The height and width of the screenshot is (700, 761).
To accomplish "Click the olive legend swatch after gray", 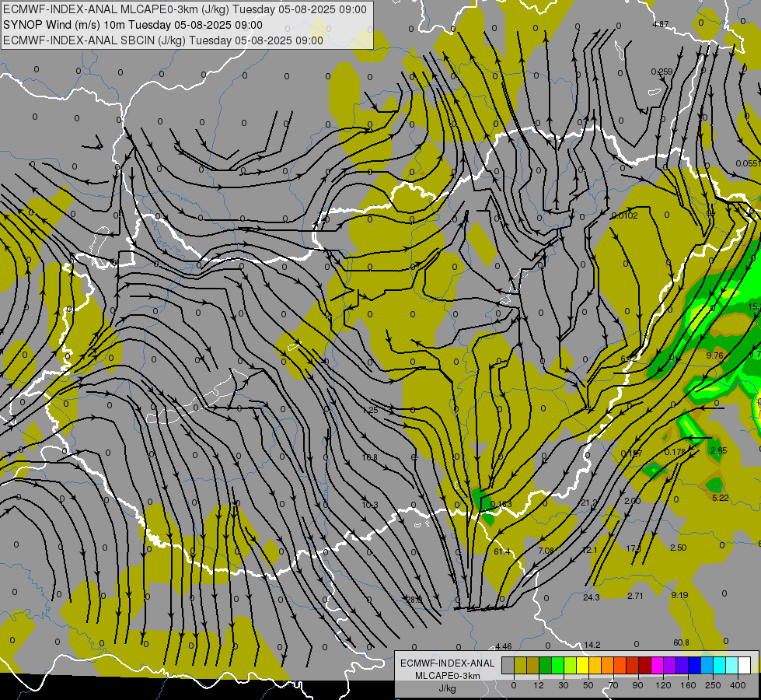I will [521, 665].
